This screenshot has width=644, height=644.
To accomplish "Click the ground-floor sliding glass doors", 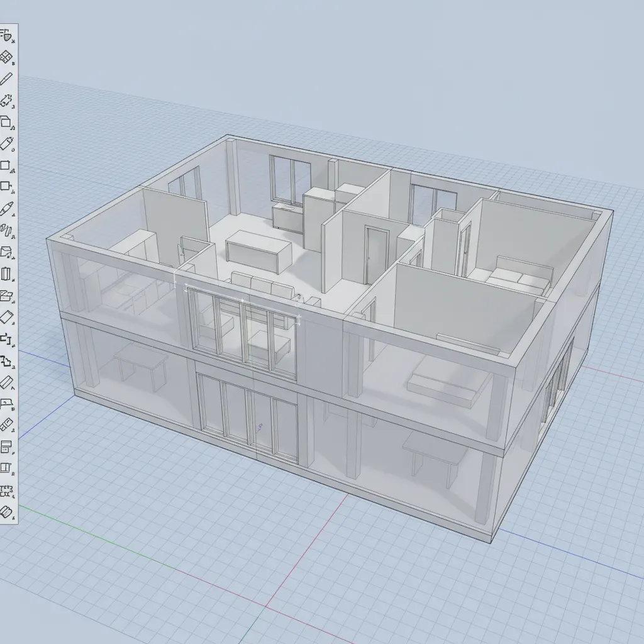I will [248, 417].
